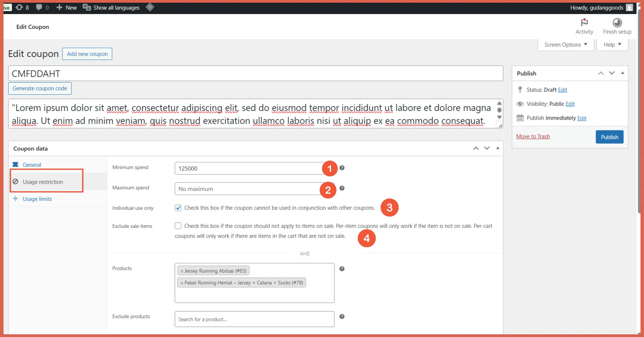Click the Minimum spend help tooltip icon
Viewport: 644px width, 337px height.
point(342,168)
